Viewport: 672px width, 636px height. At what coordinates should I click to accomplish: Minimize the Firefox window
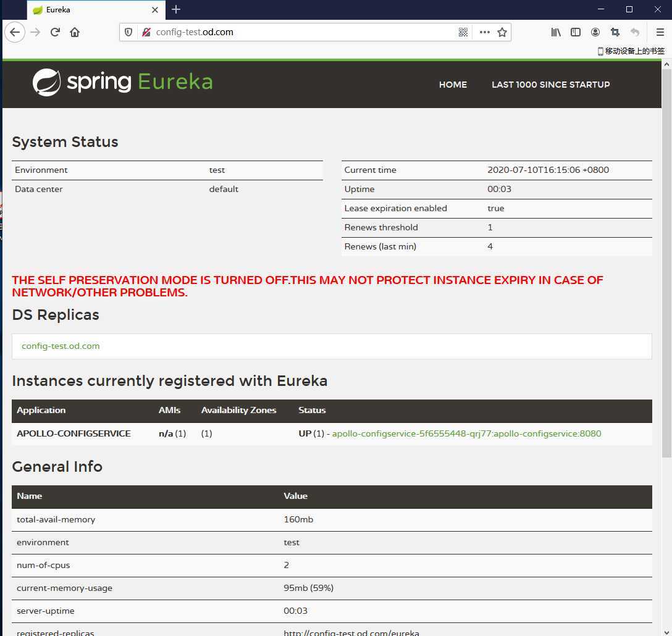click(x=601, y=9)
